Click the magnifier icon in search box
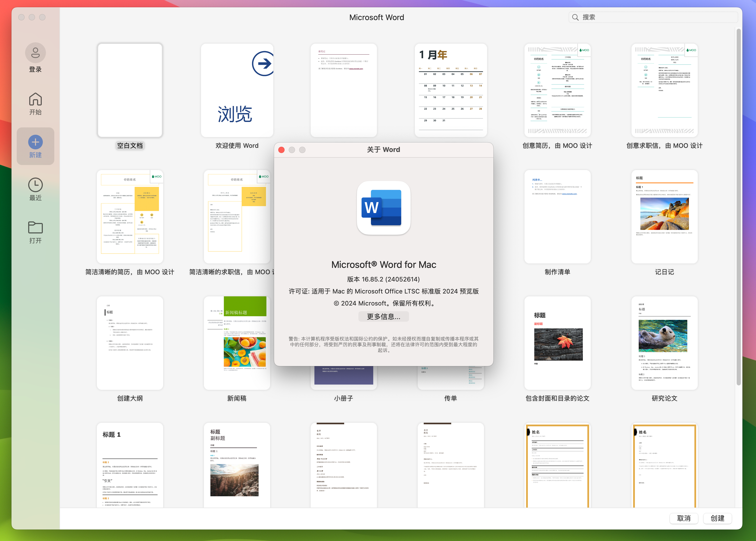Viewport: 756px width, 541px height. point(575,17)
